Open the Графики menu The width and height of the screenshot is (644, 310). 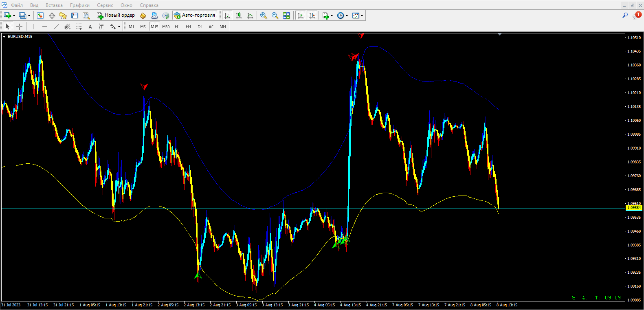pyautogui.click(x=80, y=5)
